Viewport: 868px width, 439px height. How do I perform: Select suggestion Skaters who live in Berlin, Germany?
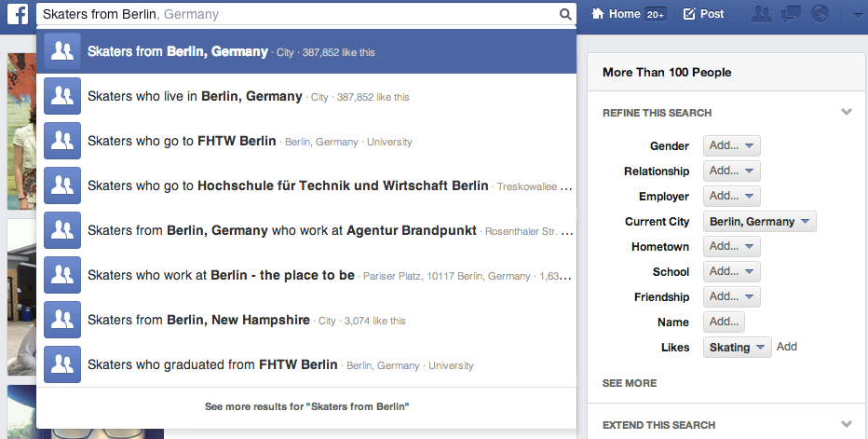coord(306,96)
